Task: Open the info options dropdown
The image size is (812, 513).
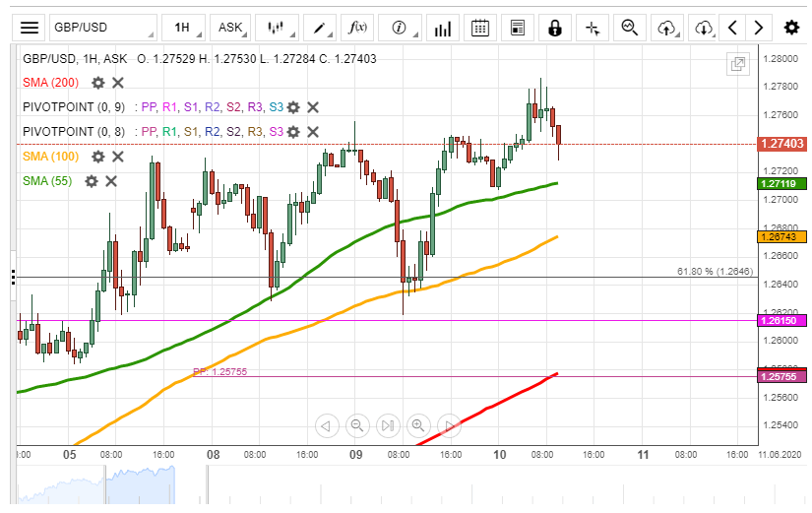Action: point(400,28)
